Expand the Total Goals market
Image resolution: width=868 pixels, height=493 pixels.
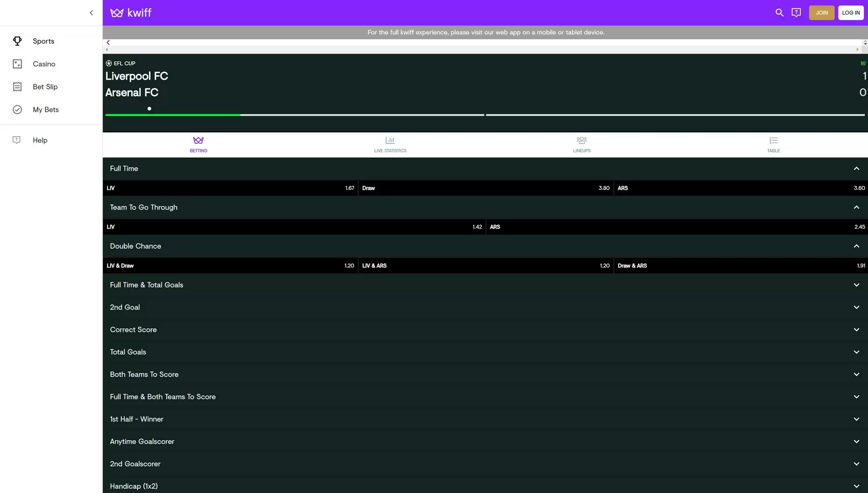(485, 352)
